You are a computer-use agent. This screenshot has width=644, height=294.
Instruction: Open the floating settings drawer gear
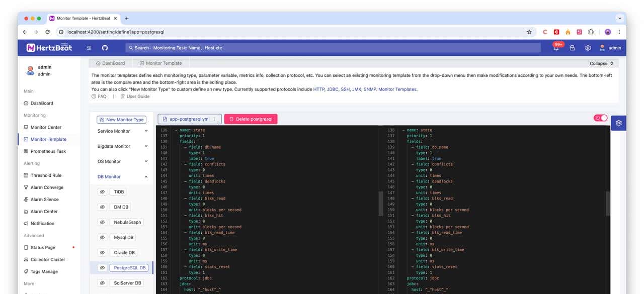tap(618, 123)
